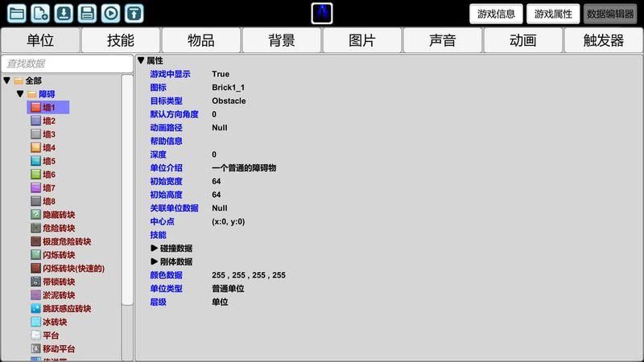The image size is (644, 362).
Task: Select 跳跃感应砖块 icon in tree
Action: [x=35, y=308]
